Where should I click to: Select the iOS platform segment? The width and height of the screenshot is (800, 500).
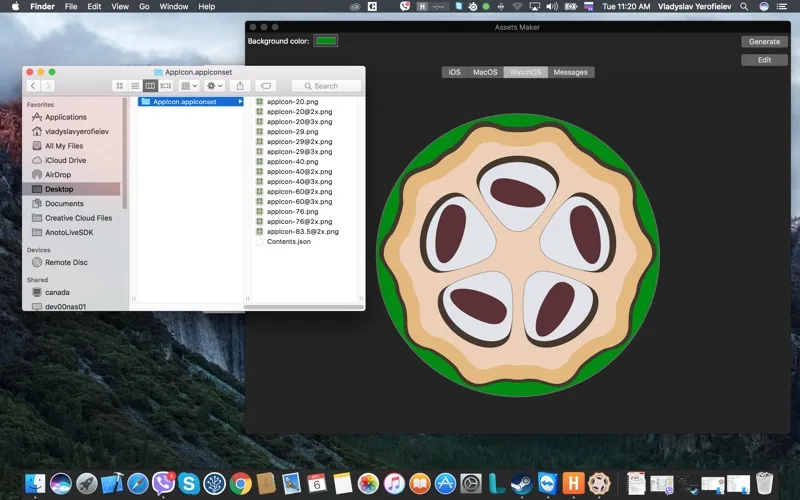455,72
